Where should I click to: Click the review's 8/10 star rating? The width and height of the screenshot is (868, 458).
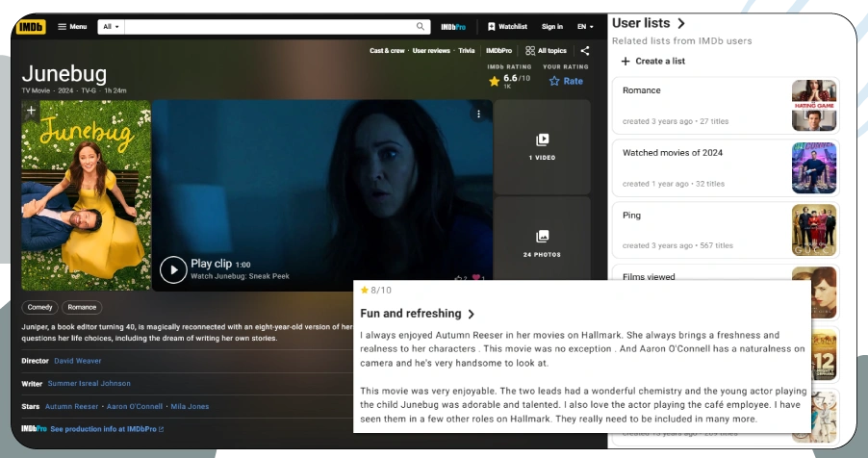(375, 291)
